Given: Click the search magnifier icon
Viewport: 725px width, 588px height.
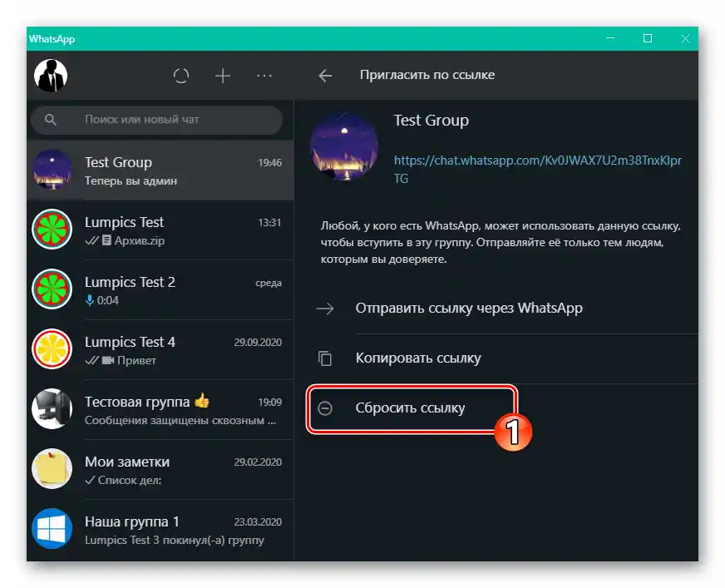Looking at the screenshot, I should tap(51, 120).
